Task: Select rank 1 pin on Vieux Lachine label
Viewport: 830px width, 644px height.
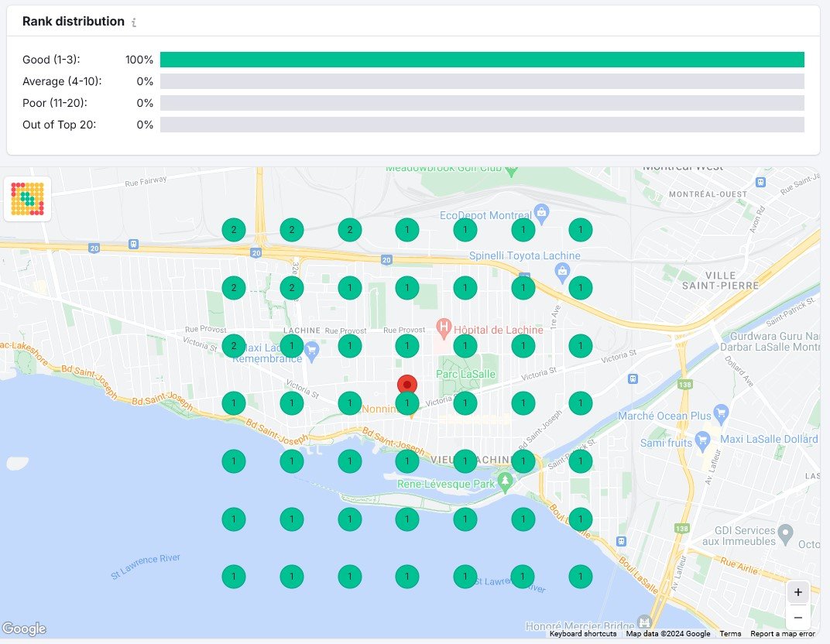Action: [465, 461]
